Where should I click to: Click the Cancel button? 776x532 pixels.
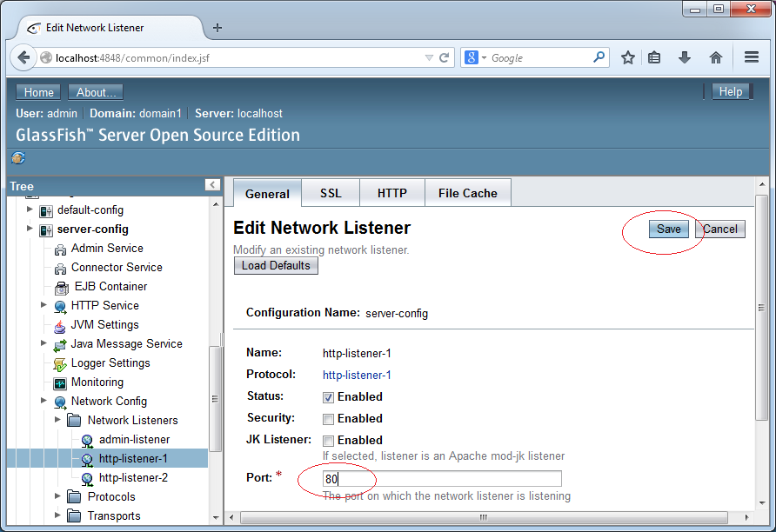[720, 229]
